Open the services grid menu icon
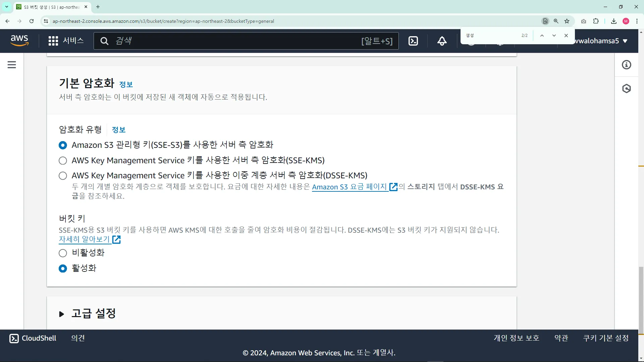Image resolution: width=644 pixels, height=362 pixels. 53,41
